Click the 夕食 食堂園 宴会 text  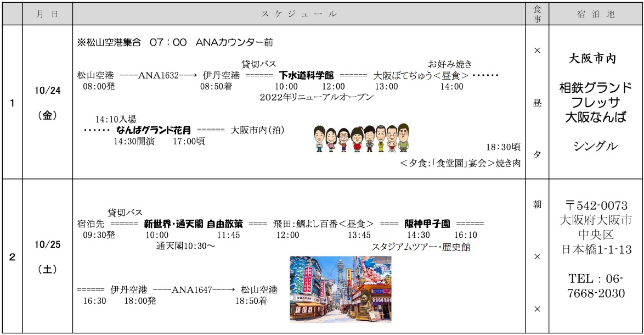pyautogui.click(x=460, y=163)
